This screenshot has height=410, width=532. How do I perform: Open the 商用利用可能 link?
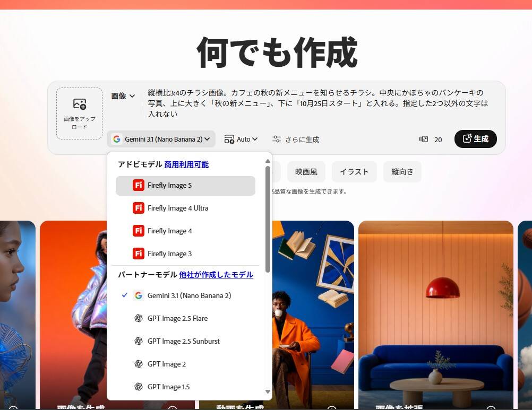pyautogui.click(x=186, y=164)
